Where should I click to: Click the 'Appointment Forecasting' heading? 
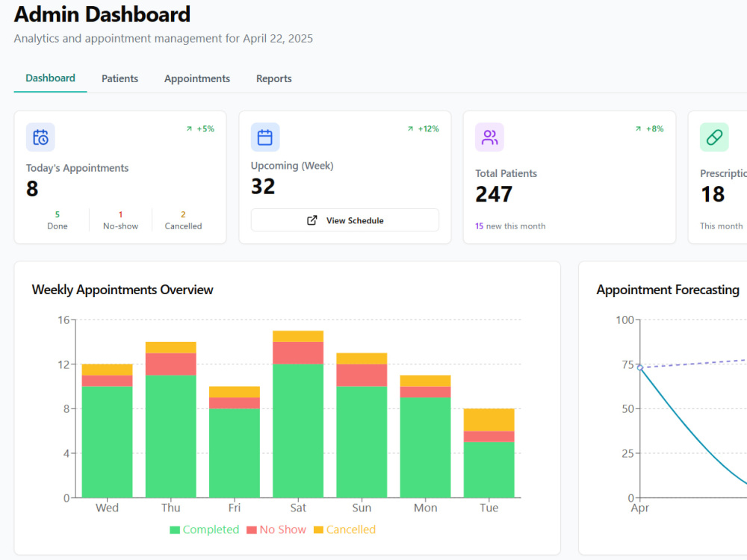668,290
